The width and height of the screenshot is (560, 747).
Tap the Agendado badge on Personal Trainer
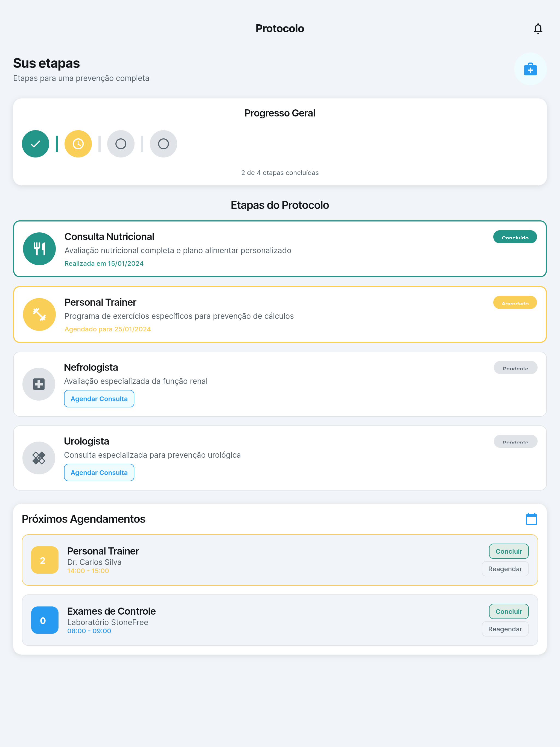[x=515, y=303]
